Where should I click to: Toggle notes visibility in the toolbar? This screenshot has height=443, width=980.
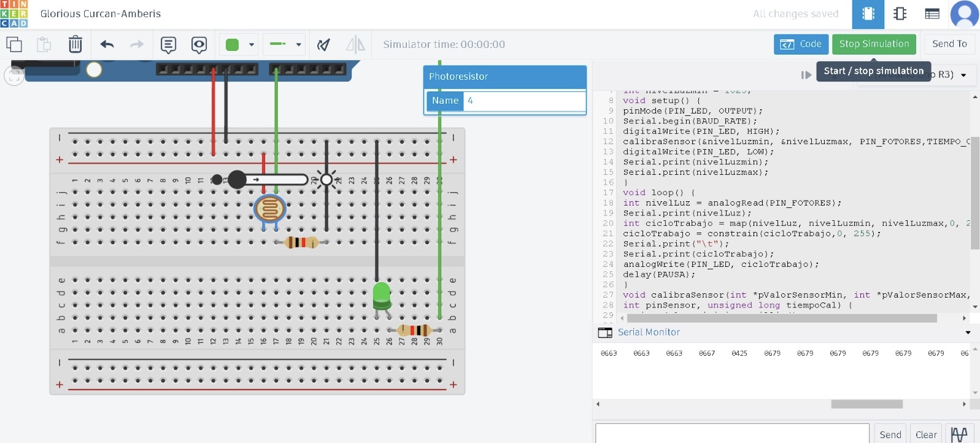click(x=199, y=44)
